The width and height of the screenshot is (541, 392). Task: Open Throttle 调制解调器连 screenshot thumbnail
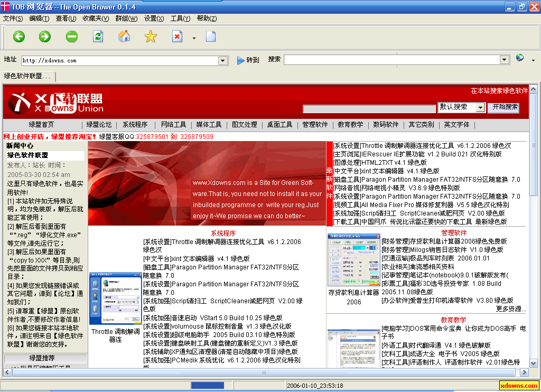coord(115,298)
